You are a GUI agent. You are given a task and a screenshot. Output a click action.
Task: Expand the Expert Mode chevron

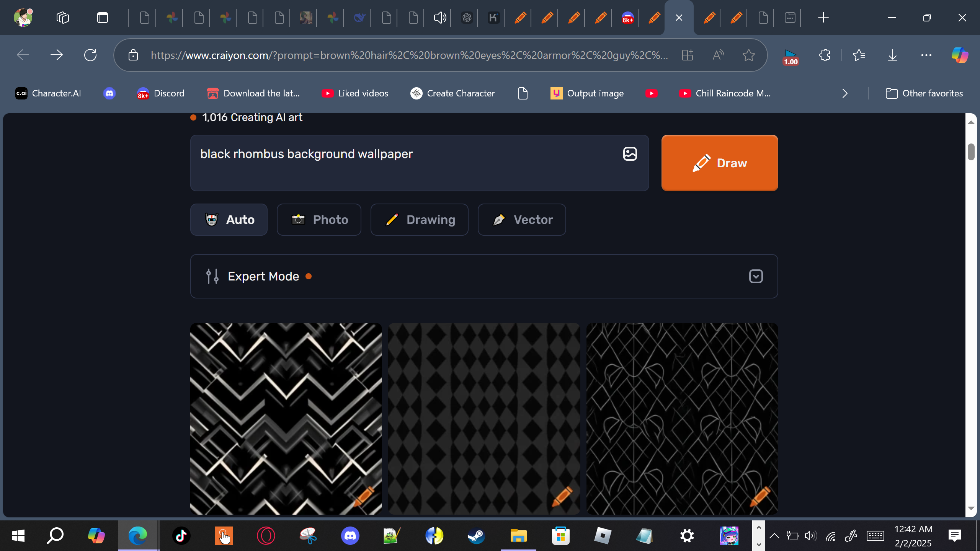point(756,276)
